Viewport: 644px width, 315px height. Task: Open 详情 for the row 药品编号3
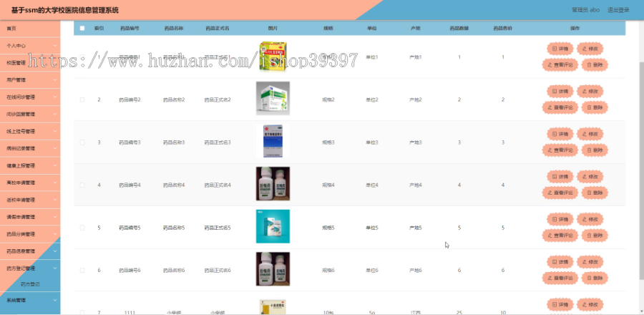pyautogui.click(x=560, y=134)
